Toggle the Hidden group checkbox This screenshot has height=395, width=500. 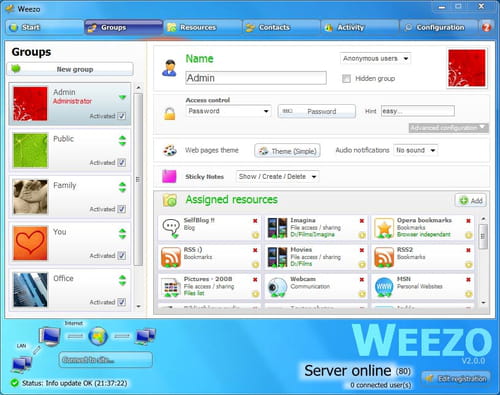pos(346,79)
